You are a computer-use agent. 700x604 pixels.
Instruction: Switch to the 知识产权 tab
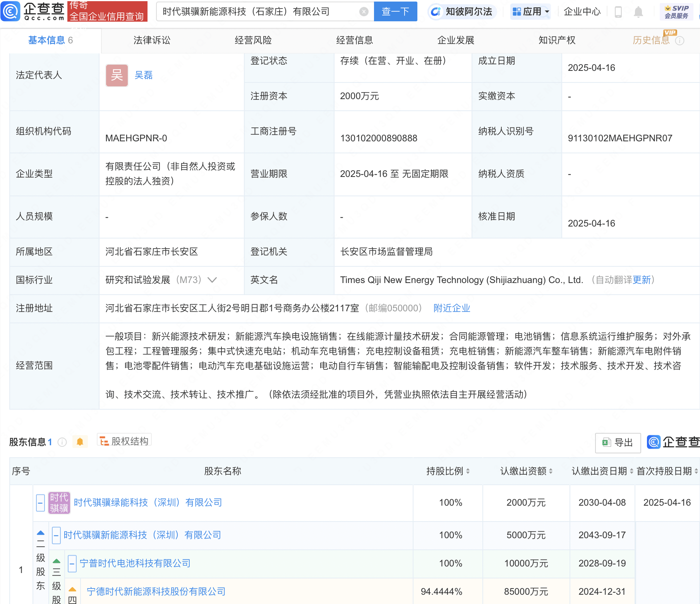click(x=556, y=40)
